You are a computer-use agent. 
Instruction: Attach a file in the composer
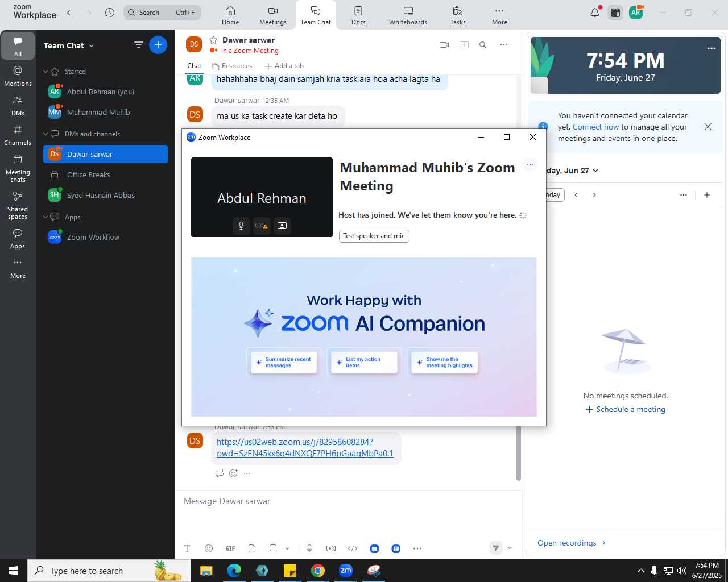click(252, 548)
